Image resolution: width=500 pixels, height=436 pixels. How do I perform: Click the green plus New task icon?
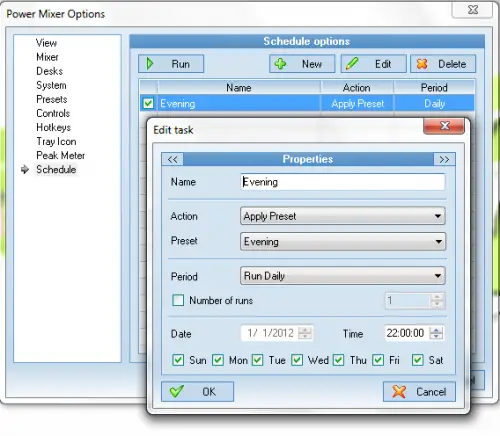280,63
